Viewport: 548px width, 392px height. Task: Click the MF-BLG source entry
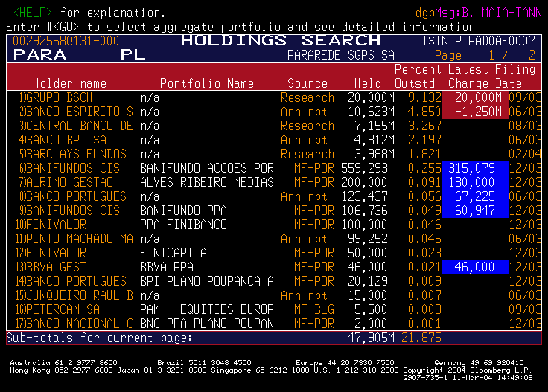(314, 309)
